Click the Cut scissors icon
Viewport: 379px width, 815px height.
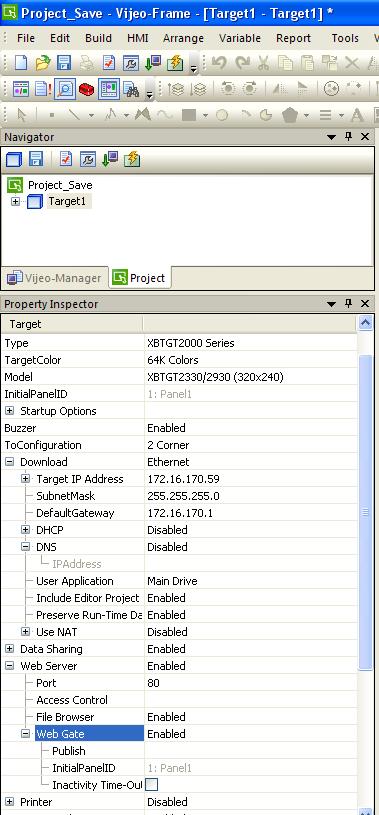[264, 63]
